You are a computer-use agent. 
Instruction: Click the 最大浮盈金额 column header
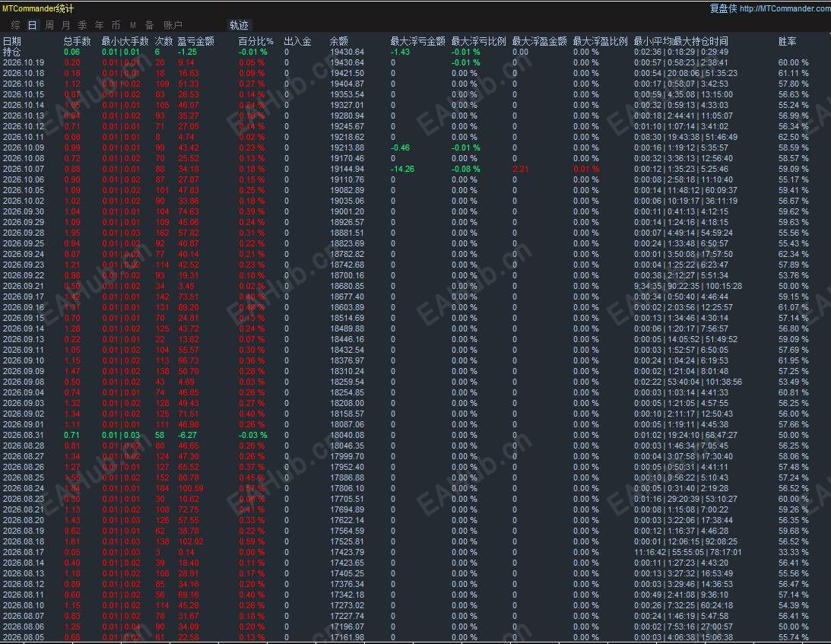click(x=540, y=41)
